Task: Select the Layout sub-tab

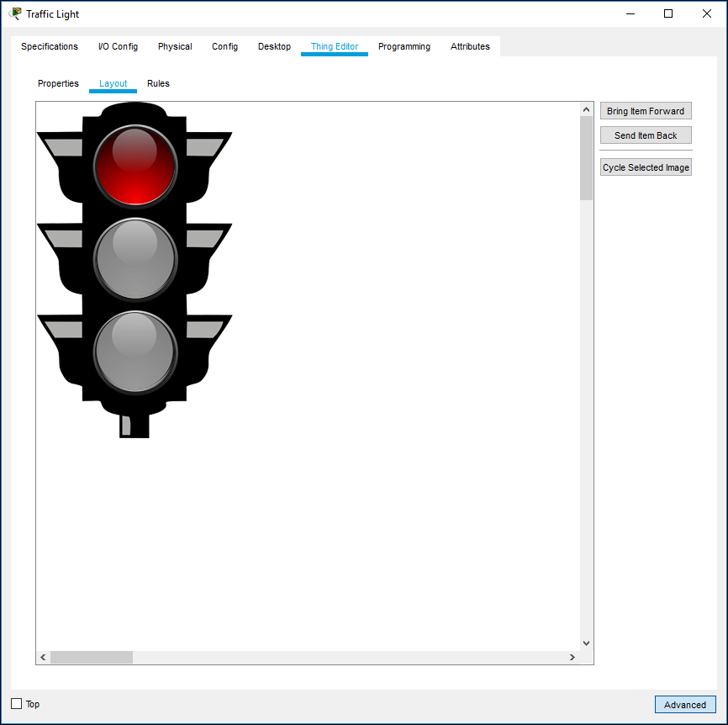Action: [113, 83]
